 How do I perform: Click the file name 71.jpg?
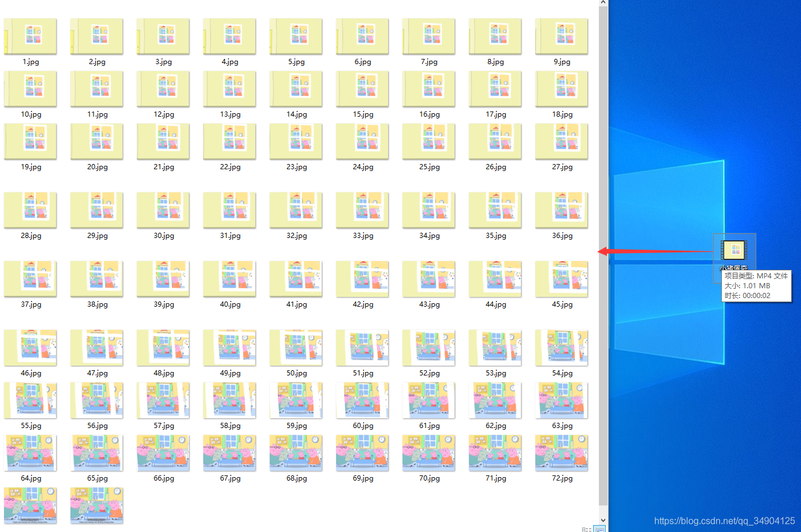click(x=496, y=478)
